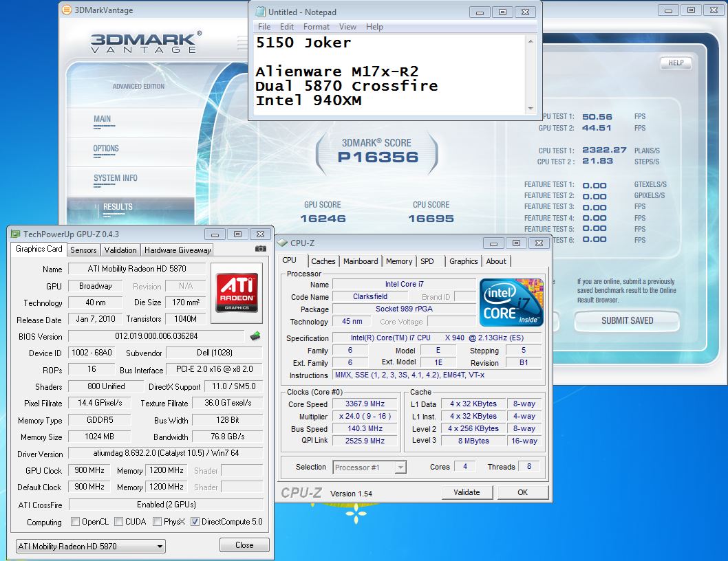Click the Notepad title bar icon
The width and height of the screenshot is (728, 561).
point(261,12)
